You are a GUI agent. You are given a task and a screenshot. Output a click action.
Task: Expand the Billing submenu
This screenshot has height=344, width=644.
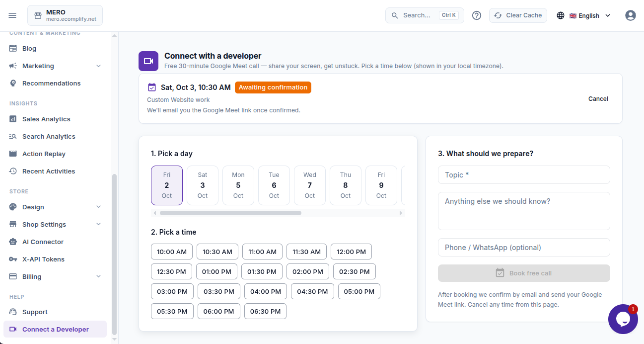[x=98, y=277]
